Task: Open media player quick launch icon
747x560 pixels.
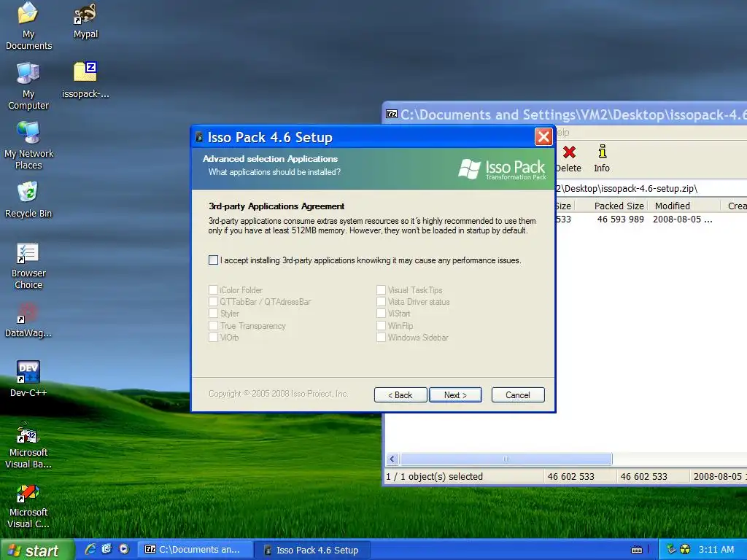Action: (x=124, y=549)
